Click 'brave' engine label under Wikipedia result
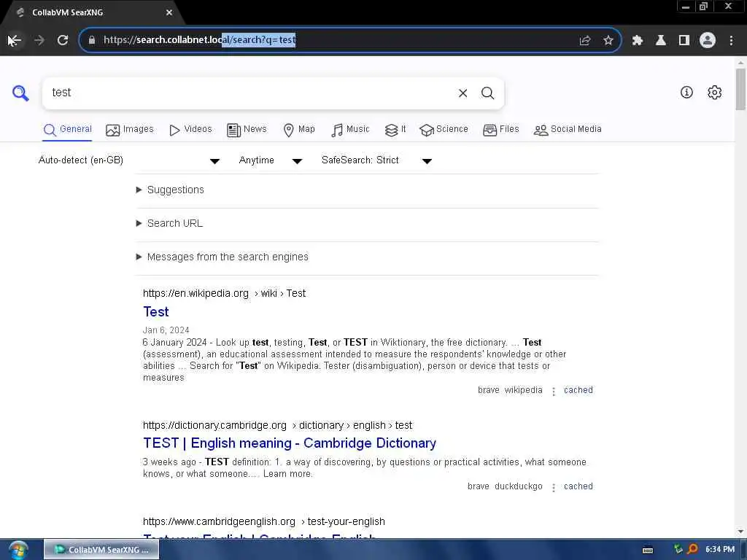Viewport: 747px width, 560px height. [488, 391]
